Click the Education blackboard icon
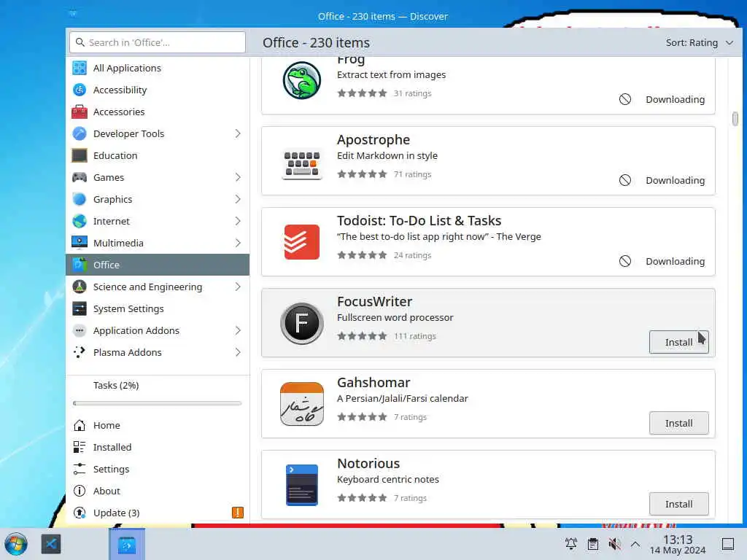 click(79, 156)
